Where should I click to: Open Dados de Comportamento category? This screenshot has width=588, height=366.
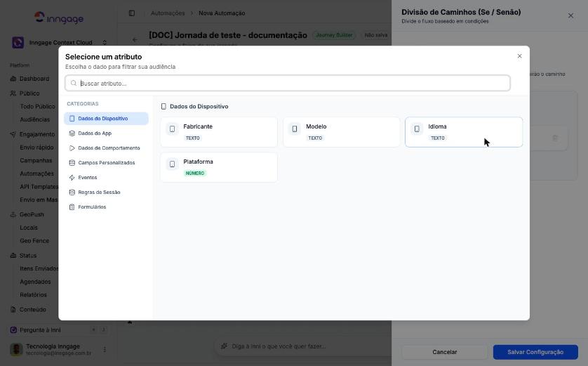(106, 148)
